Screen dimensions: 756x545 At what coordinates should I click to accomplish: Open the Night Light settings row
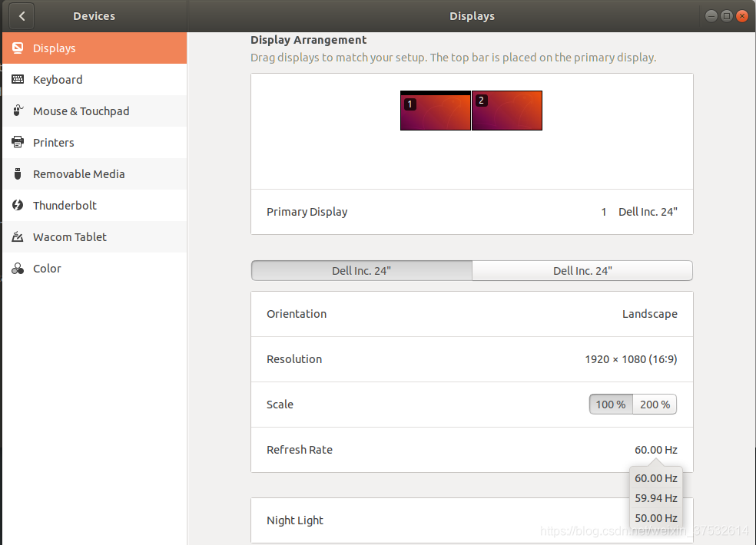(x=472, y=520)
